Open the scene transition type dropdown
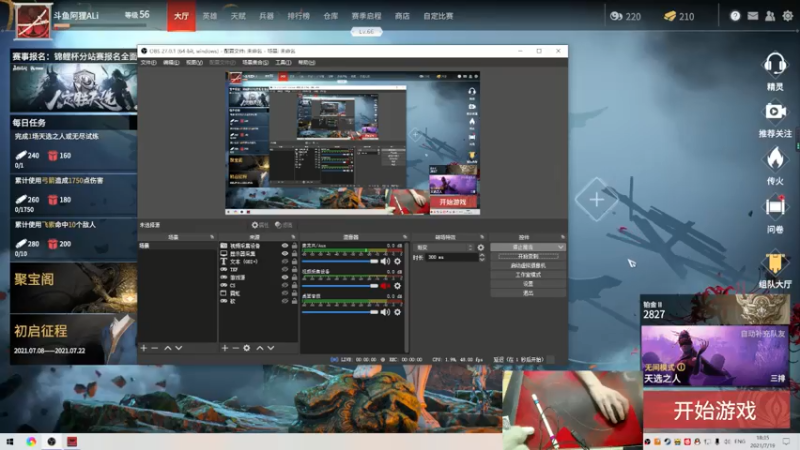This screenshot has height=450, width=800. tap(444, 247)
